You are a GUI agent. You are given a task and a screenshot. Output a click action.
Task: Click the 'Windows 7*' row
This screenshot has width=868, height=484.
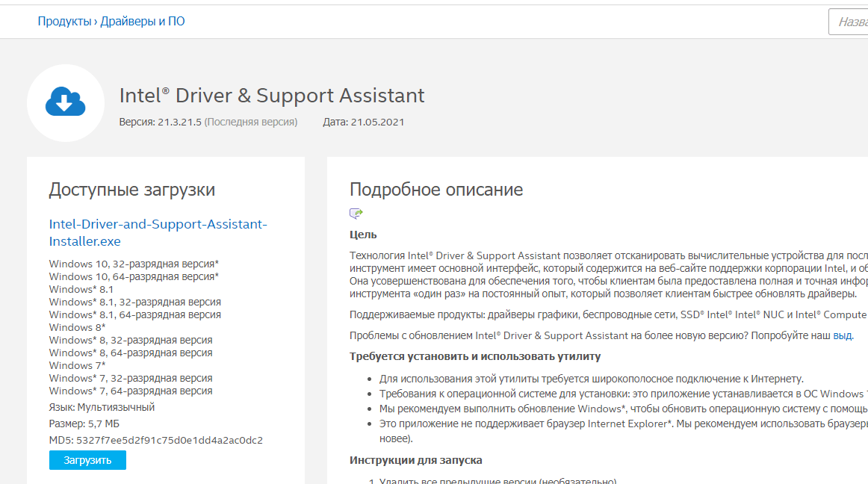pos(77,365)
